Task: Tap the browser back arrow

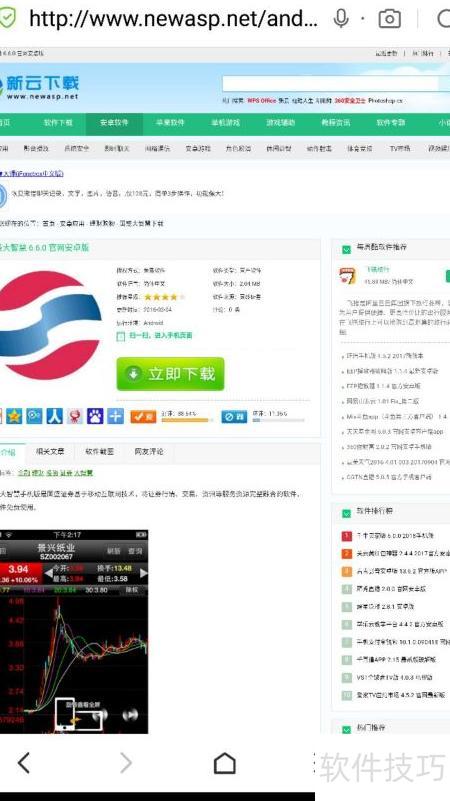Action: [23, 763]
